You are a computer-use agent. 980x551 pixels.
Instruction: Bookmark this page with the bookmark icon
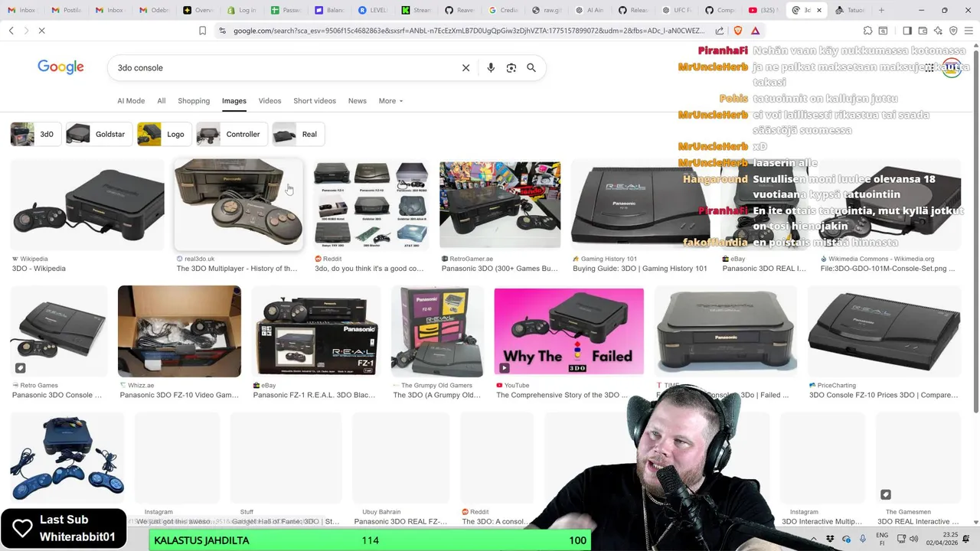(202, 31)
